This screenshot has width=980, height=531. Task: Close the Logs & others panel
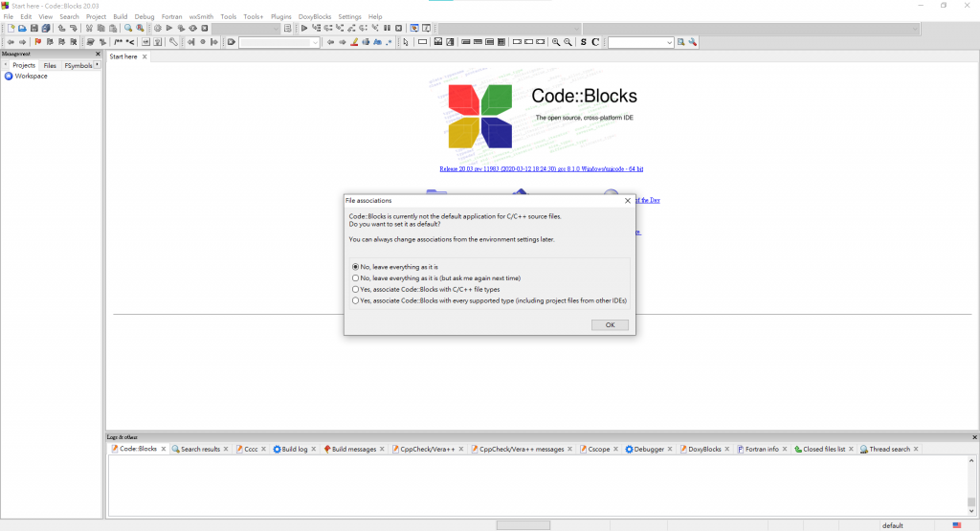click(x=974, y=437)
